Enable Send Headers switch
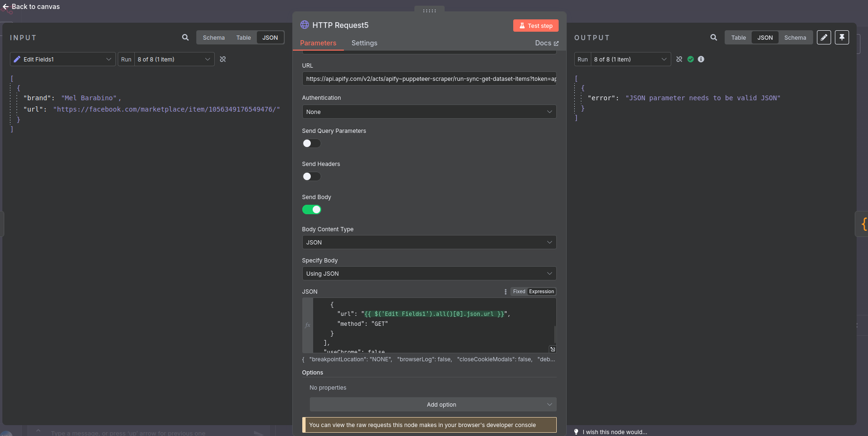The height and width of the screenshot is (436, 868). (311, 176)
